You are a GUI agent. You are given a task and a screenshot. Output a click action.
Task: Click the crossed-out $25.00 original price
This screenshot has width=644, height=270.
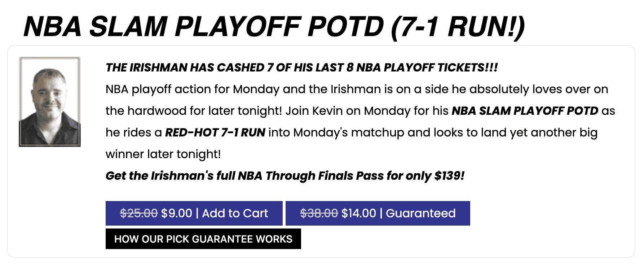tap(139, 213)
